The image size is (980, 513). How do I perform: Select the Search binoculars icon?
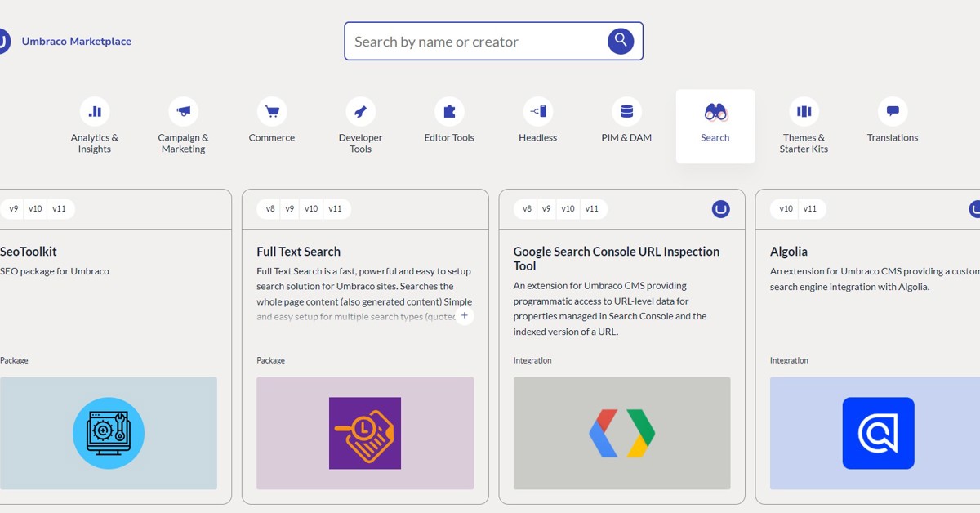[x=715, y=110]
